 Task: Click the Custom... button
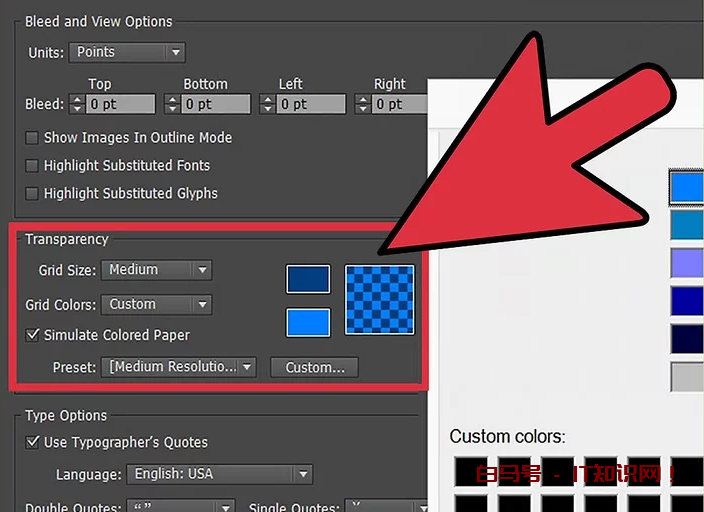coord(314,368)
